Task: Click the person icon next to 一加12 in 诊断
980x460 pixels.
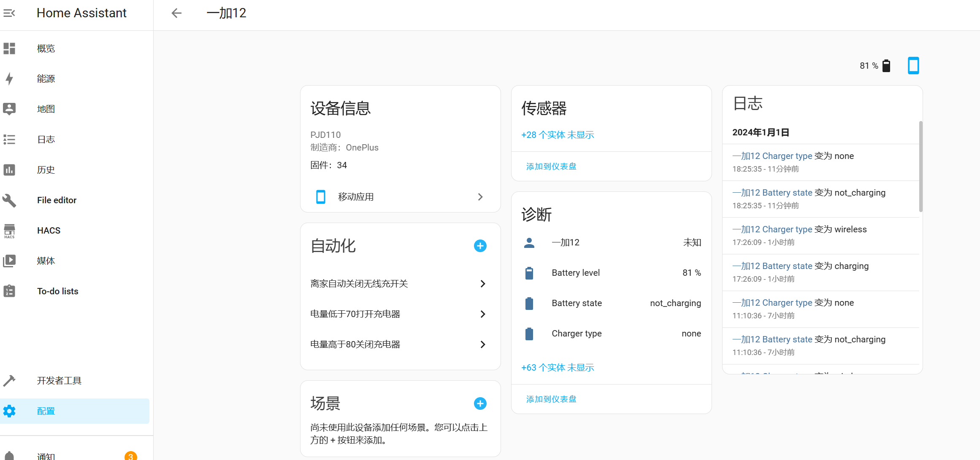Action: [529, 242]
